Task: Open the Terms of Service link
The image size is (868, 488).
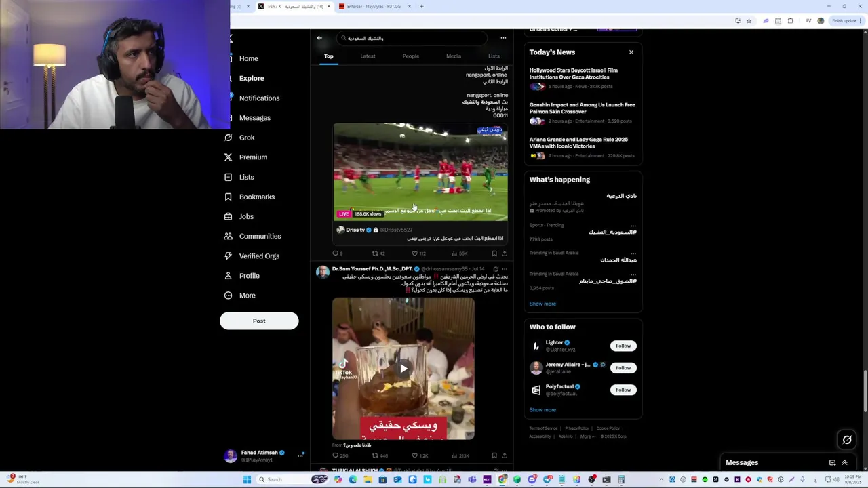Action: (543, 428)
